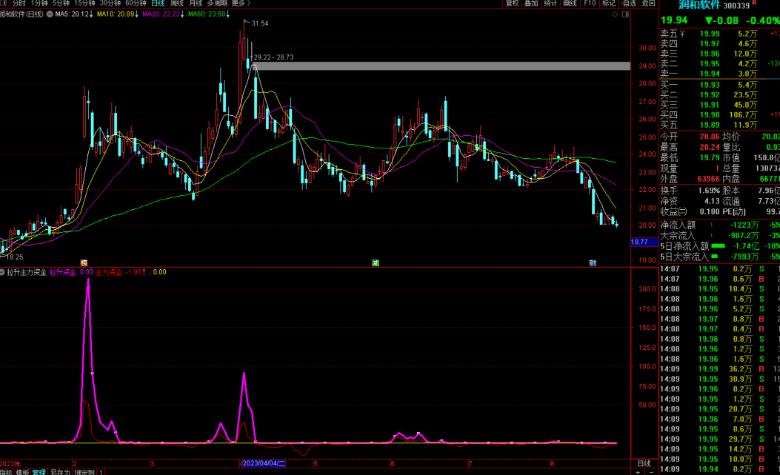Select the 换手 1.69% value
This screenshot has width=780, height=475.
pos(708,190)
